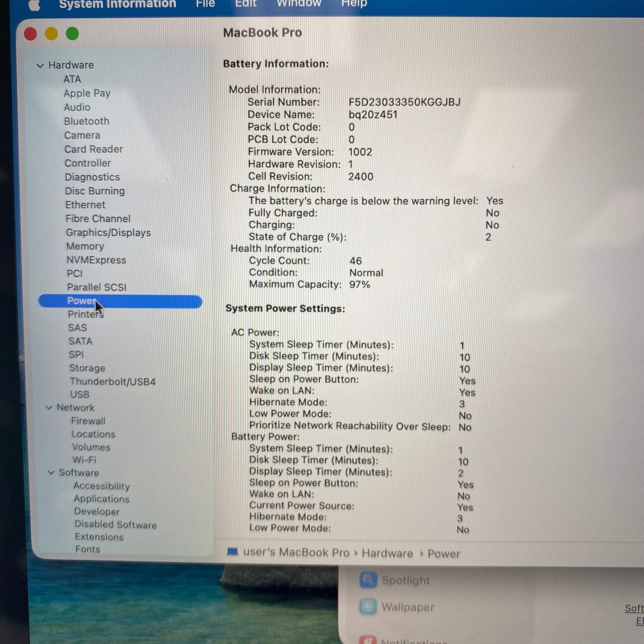Select Storage in the sidebar

point(87,368)
